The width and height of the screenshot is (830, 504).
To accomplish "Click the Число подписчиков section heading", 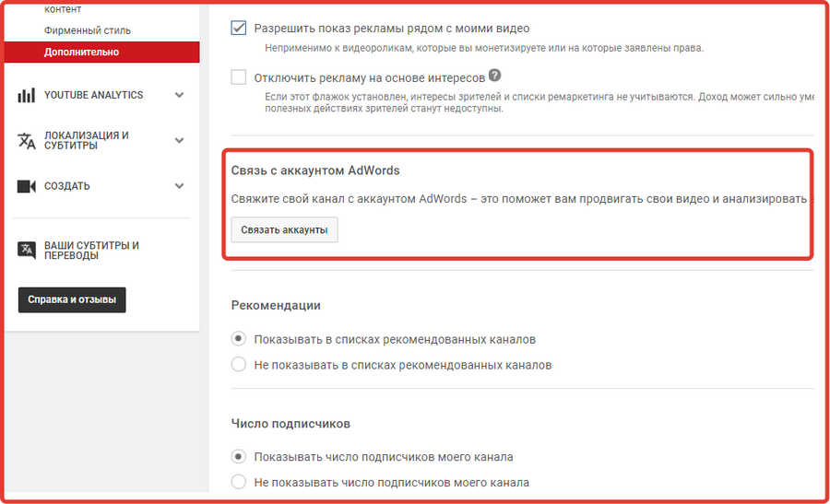I will click(290, 424).
